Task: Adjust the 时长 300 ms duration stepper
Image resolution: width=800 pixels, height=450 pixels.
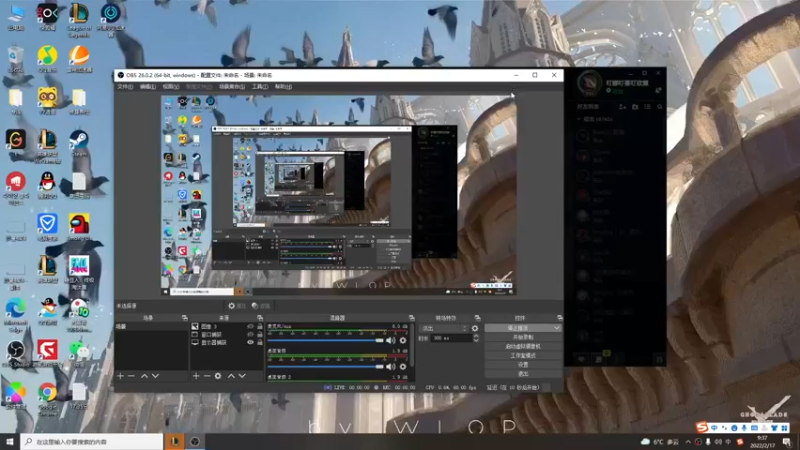Action: click(476, 338)
